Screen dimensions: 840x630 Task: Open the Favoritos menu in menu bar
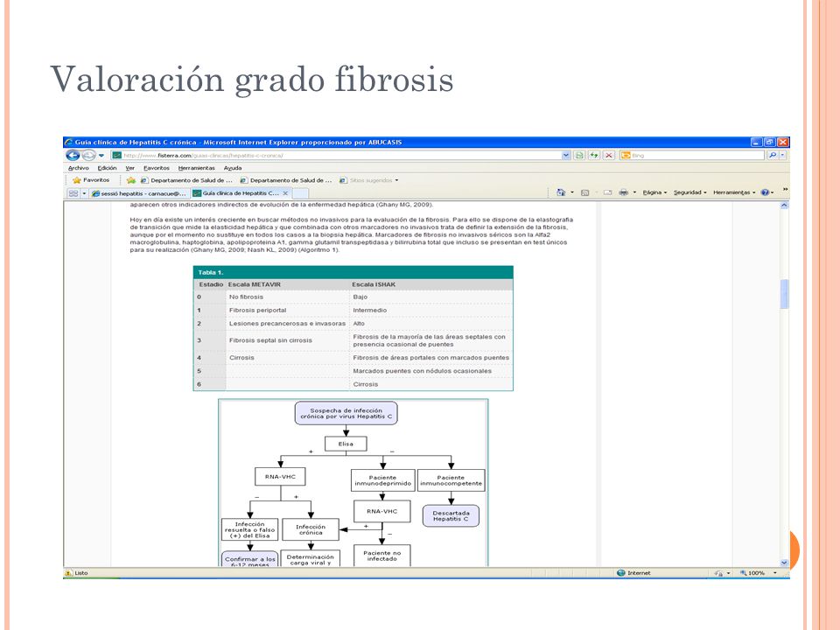coord(157,168)
